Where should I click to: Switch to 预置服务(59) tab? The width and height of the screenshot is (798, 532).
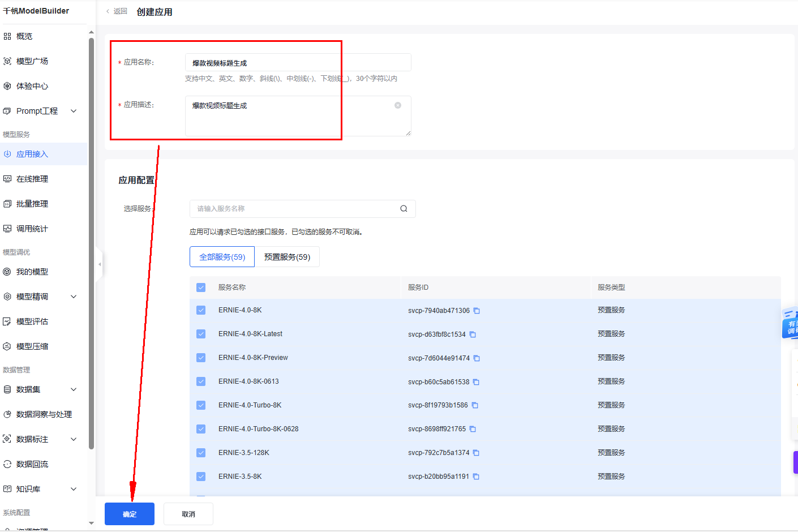287,257
